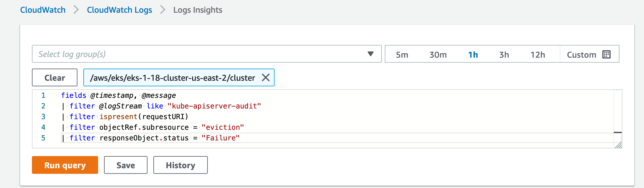644x188 pixels.
Task: Remove the eks-1-18-cluster log group tag
Action: (266, 78)
